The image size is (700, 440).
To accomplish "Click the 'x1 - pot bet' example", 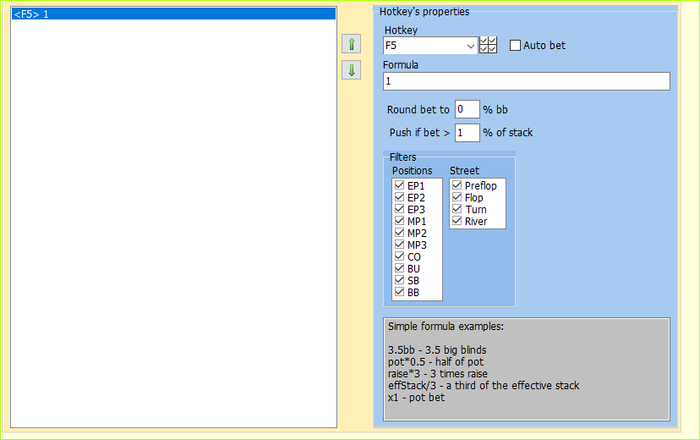I will pyautogui.click(x=416, y=397).
